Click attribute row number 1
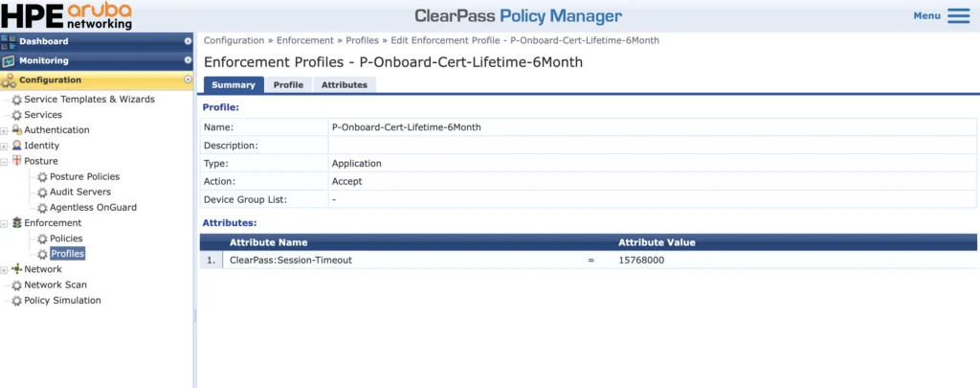The image size is (980, 388). (212, 260)
